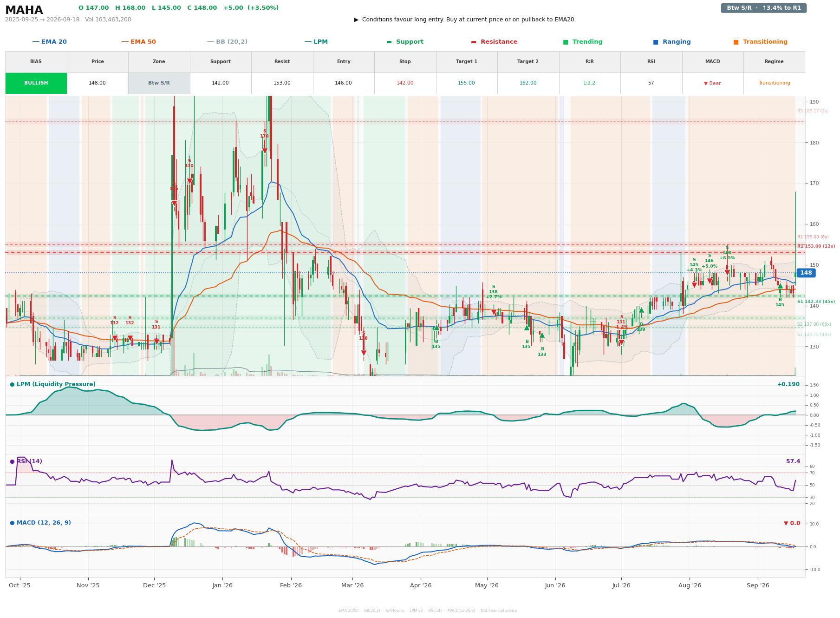Viewport: 840px width, 618px height.
Task: Click the 'R1 153.00 (12x)' resistance label
Action: pyautogui.click(x=816, y=246)
